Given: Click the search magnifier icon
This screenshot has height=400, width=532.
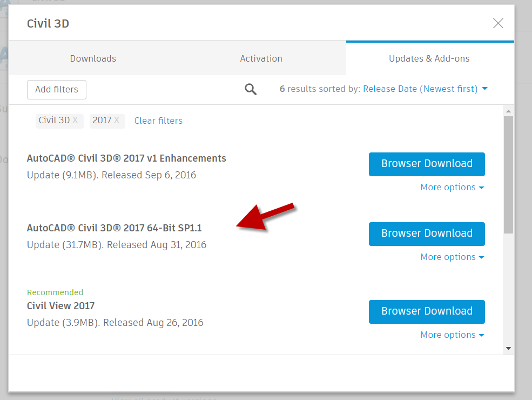Looking at the screenshot, I should 251,89.
